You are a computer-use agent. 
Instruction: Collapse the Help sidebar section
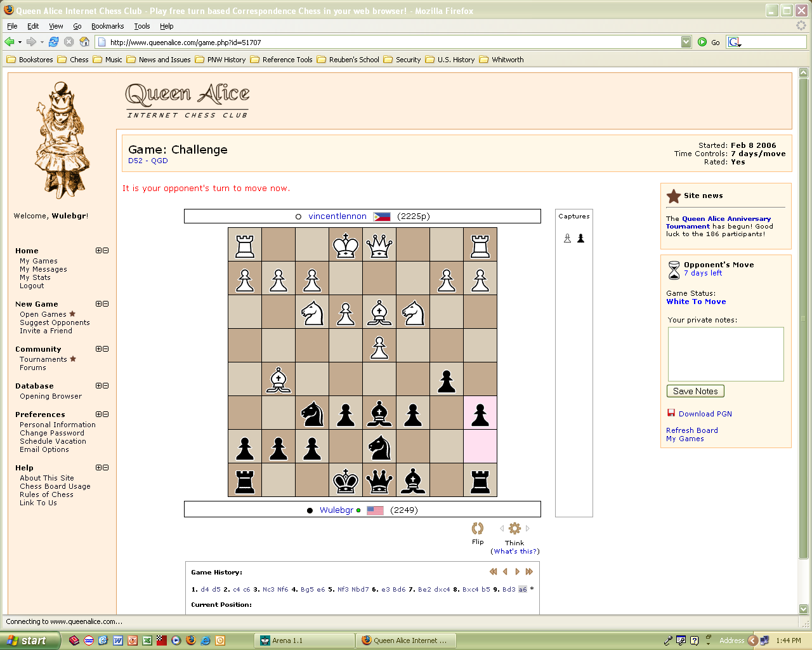(105, 468)
